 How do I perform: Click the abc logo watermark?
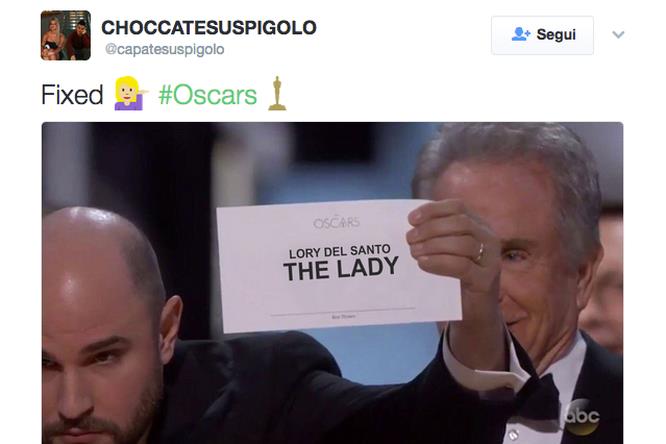[582, 417]
